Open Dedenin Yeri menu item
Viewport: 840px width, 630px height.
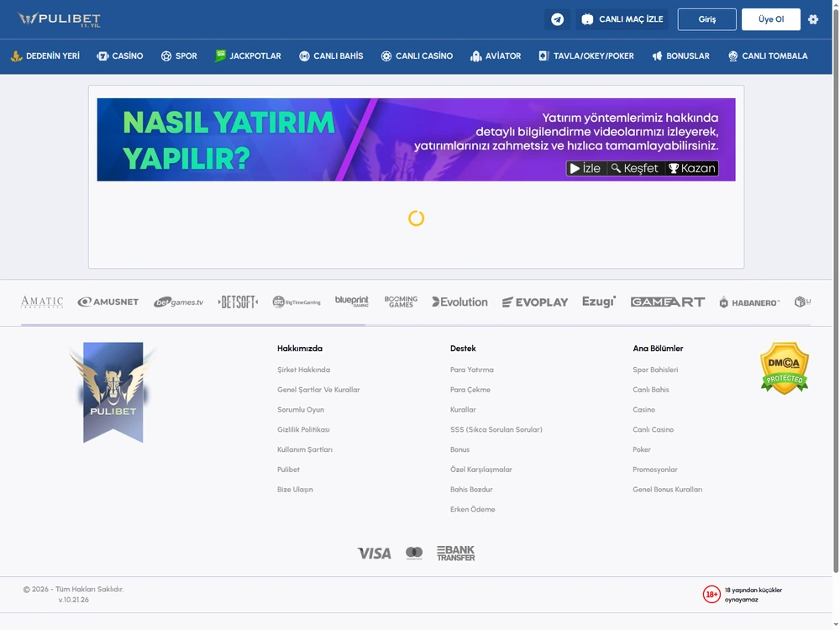(x=45, y=55)
